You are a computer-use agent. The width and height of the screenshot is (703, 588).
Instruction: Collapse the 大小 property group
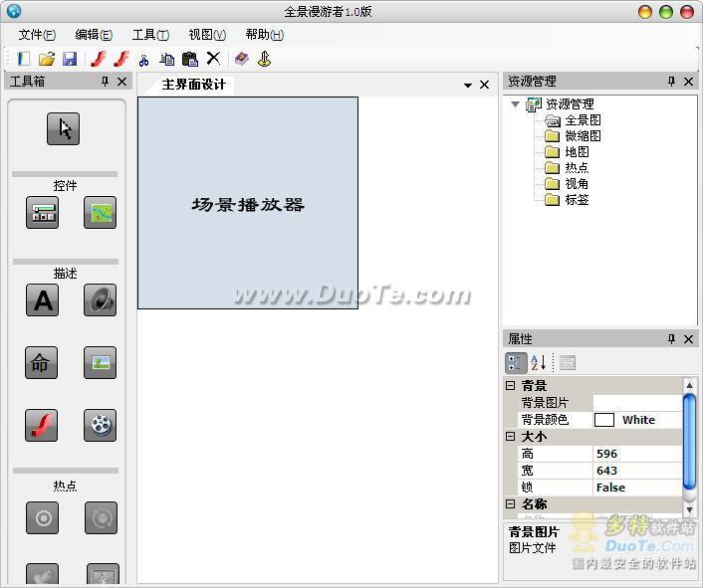[510, 436]
